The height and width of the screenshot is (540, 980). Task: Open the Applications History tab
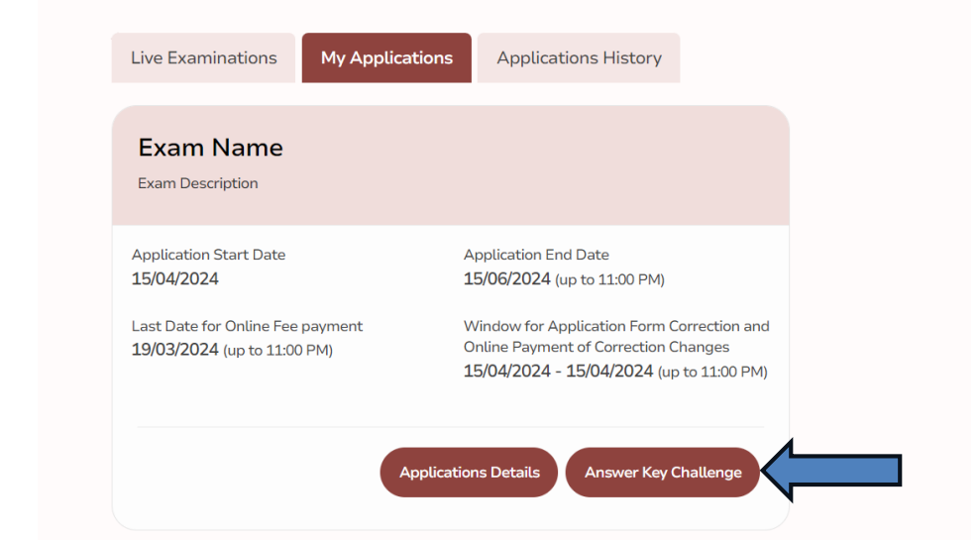(x=579, y=57)
